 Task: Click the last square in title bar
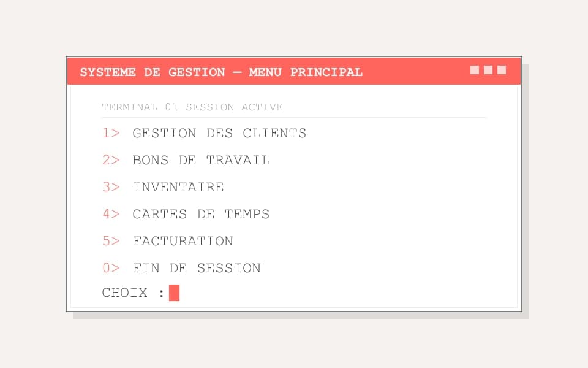[502, 70]
